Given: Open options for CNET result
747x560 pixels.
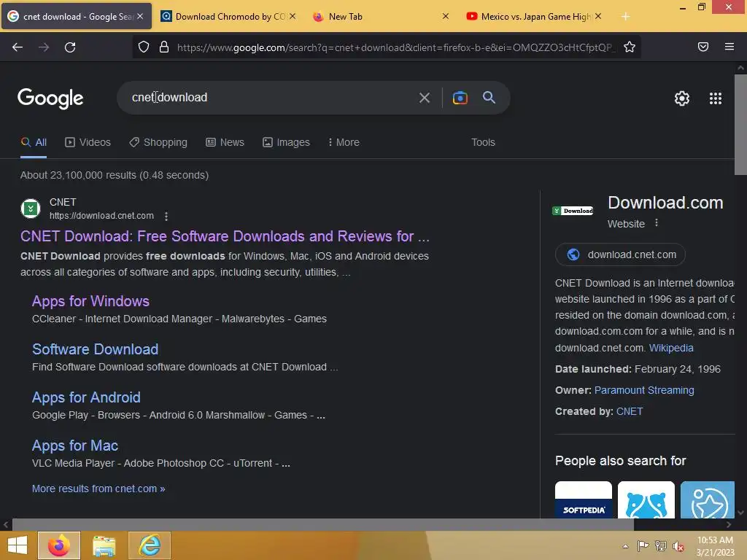Looking at the screenshot, I should coord(166,216).
